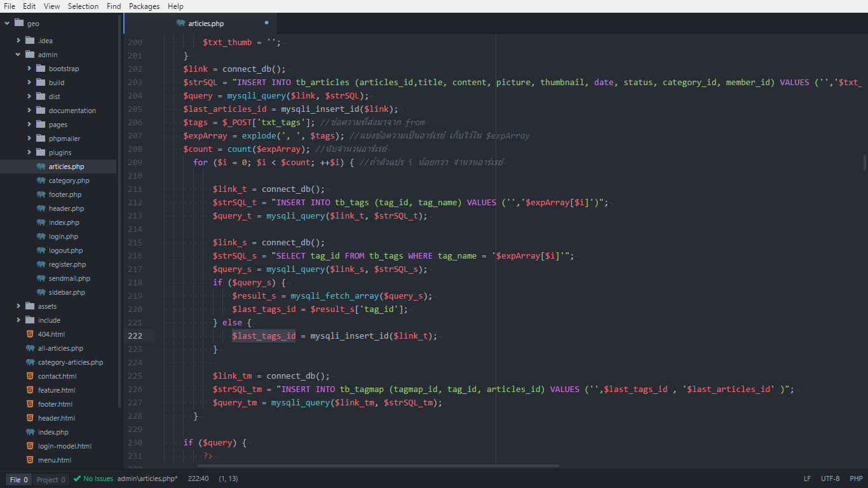Open the File menu

(10, 6)
